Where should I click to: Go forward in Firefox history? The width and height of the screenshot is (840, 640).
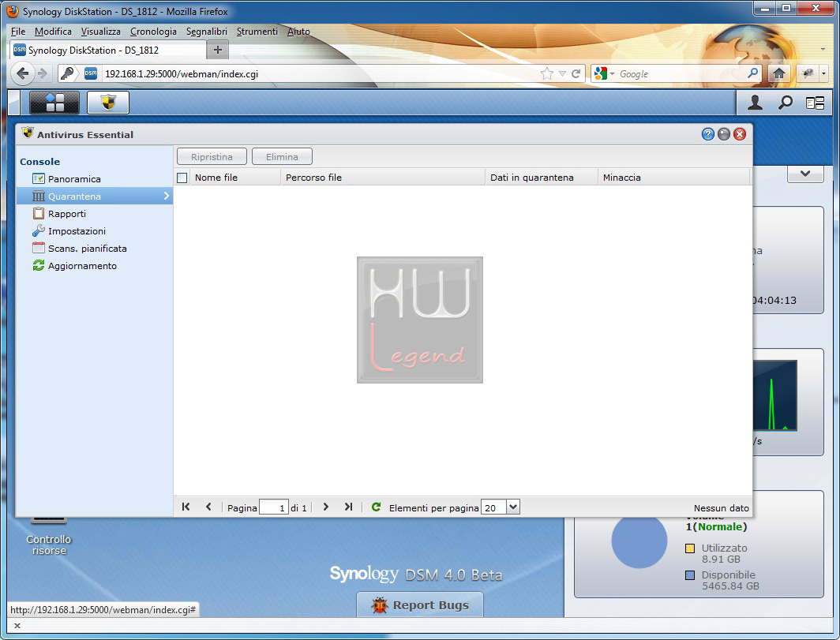point(43,73)
